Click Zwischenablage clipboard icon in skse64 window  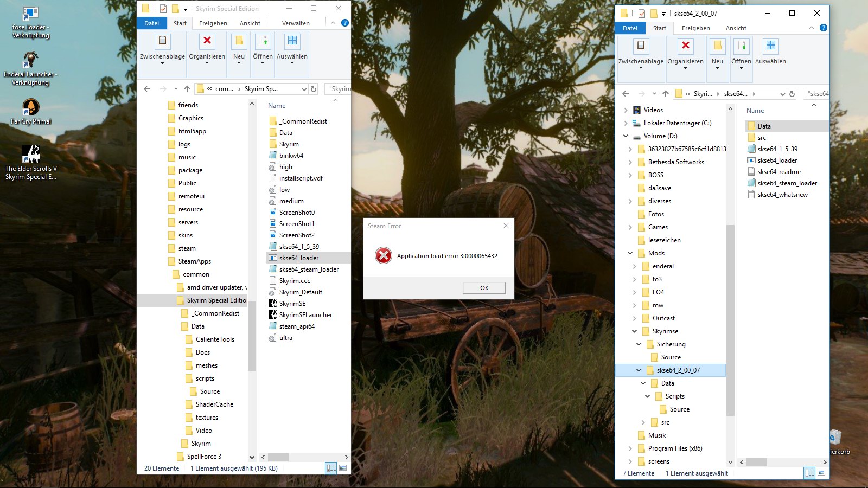point(641,46)
